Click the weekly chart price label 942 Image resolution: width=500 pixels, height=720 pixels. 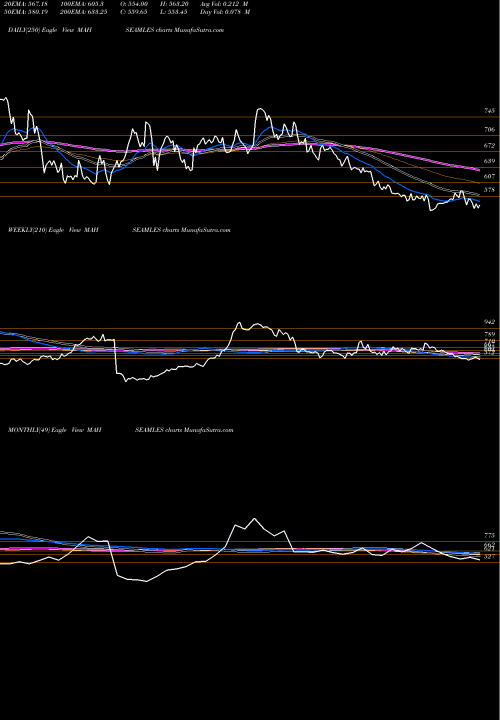(489, 322)
